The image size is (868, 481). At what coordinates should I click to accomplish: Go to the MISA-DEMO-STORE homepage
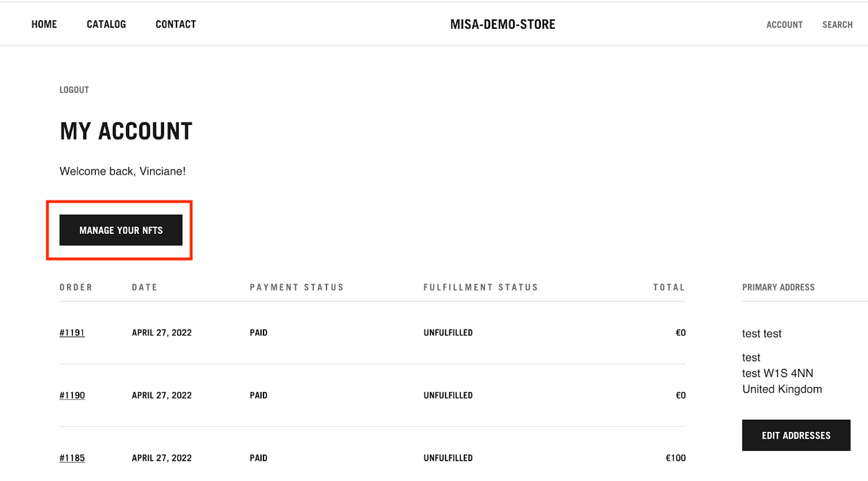[502, 24]
